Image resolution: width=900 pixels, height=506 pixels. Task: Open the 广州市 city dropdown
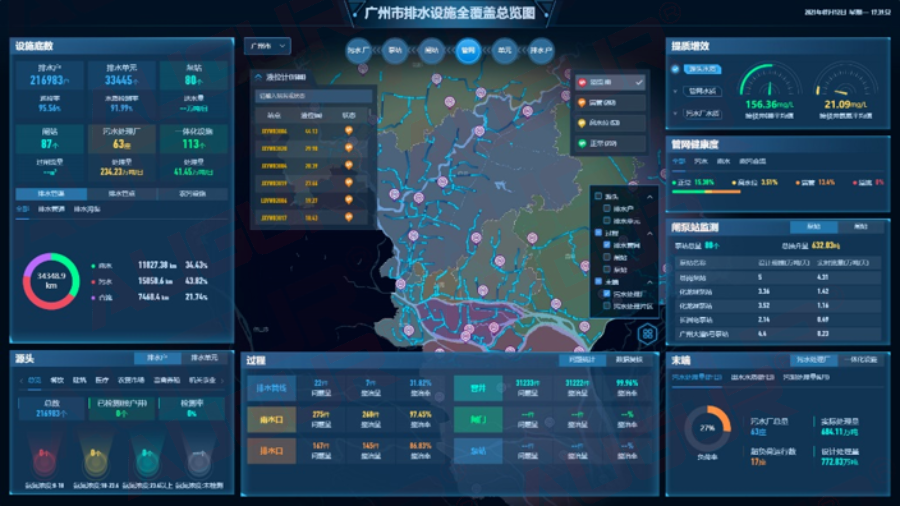click(x=267, y=46)
